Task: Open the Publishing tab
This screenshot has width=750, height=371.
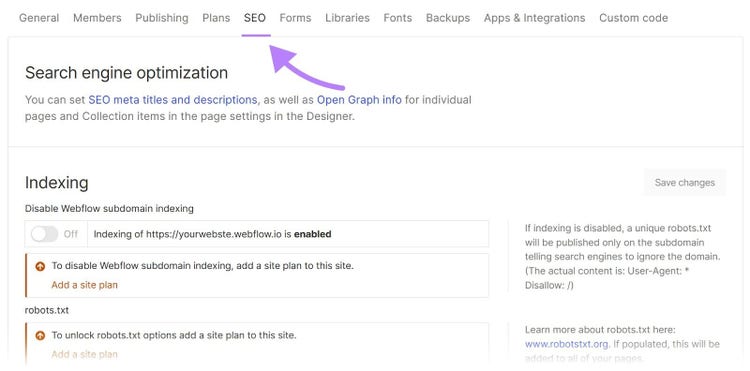Action: tap(162, 18)
